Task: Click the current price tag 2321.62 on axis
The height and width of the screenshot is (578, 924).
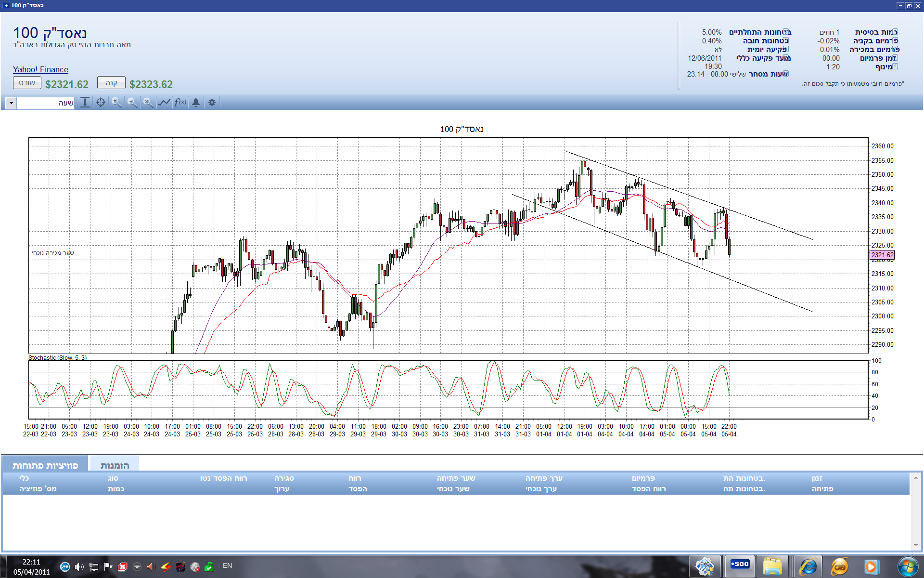Action: click(x=882, y=255)
